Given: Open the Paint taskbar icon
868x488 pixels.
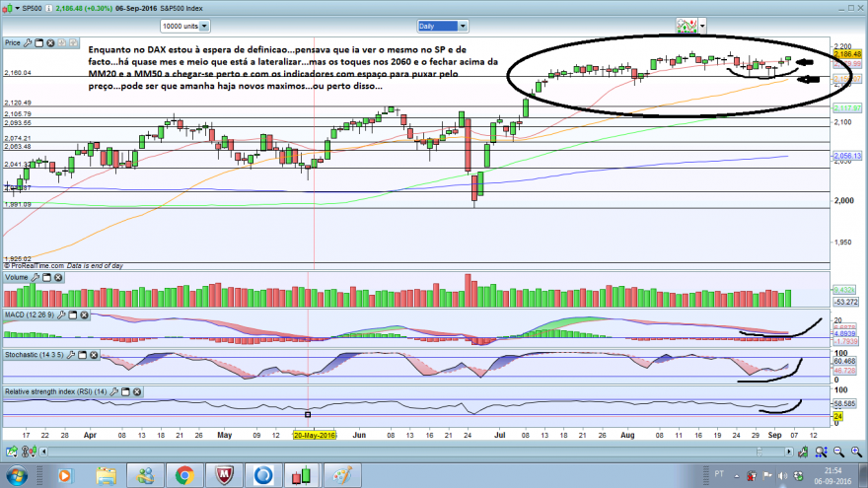Looking at the screenshot, I should (342, 475).
